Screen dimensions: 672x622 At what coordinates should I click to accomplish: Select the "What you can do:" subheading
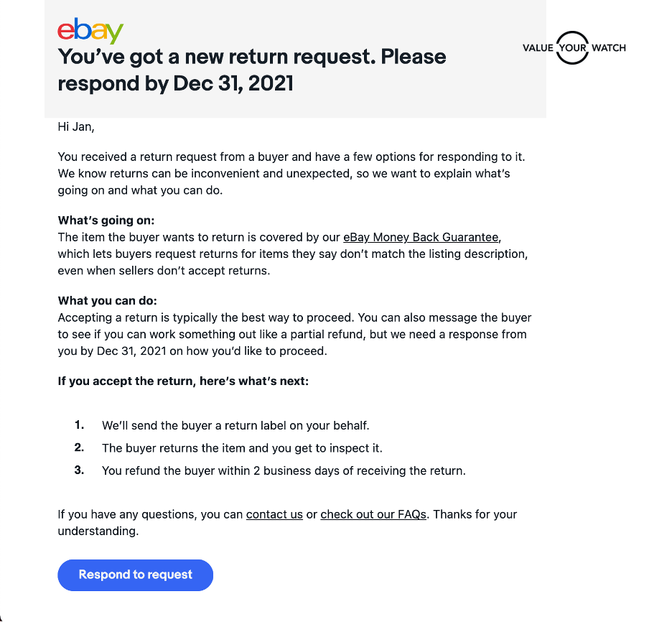click(x=106, y=300)
